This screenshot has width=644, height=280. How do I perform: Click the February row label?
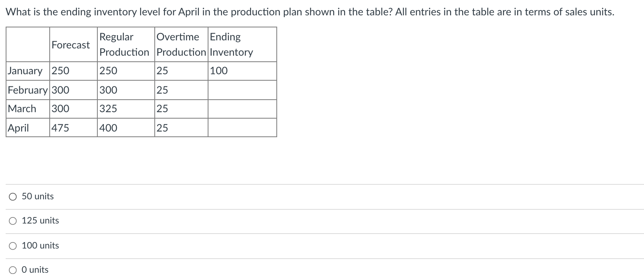27,90
